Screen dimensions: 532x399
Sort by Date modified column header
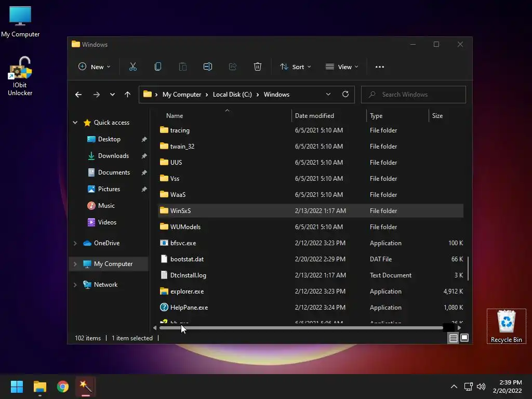(329, 116)
